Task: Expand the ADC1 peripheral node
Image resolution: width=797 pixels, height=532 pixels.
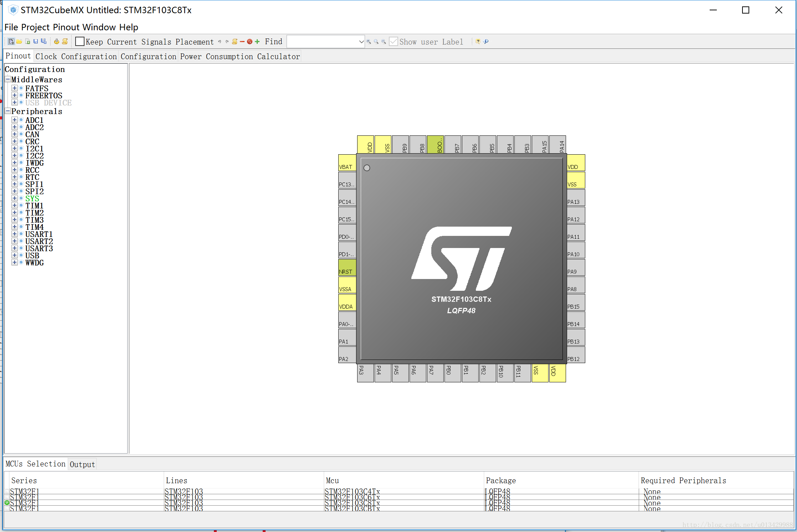Action: click(x=15, y=120)
